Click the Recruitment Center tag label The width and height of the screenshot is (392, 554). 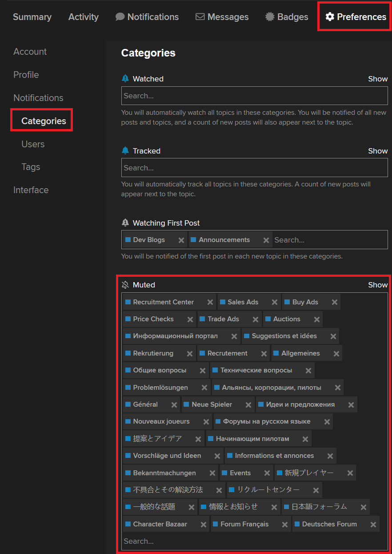(163, 302)
